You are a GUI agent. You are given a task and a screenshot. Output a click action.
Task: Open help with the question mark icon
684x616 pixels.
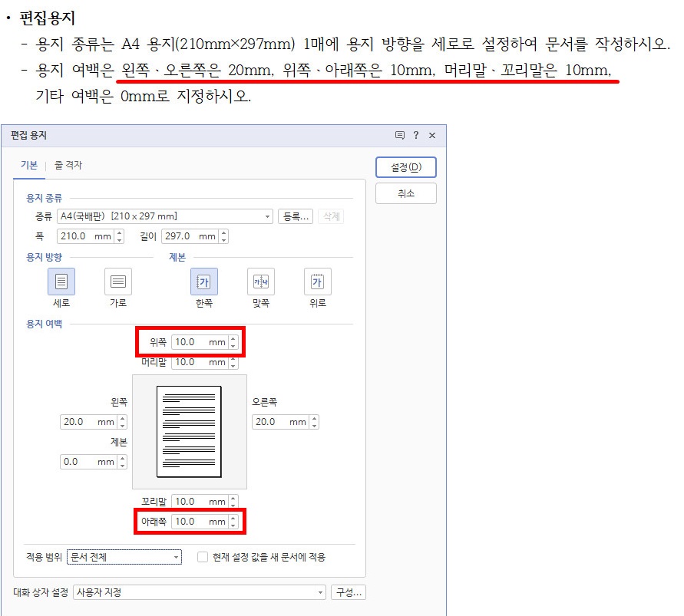coord(416,135)
